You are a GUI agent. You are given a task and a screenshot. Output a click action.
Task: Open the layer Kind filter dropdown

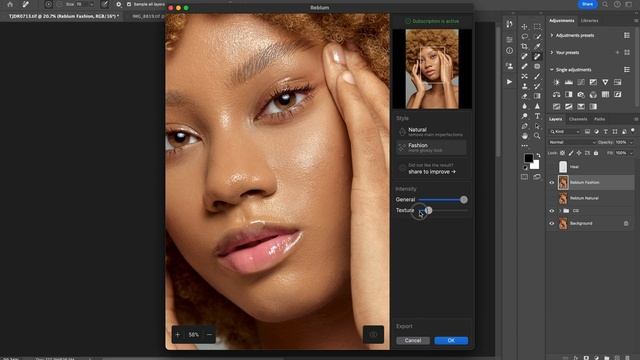tap(565, 132)
